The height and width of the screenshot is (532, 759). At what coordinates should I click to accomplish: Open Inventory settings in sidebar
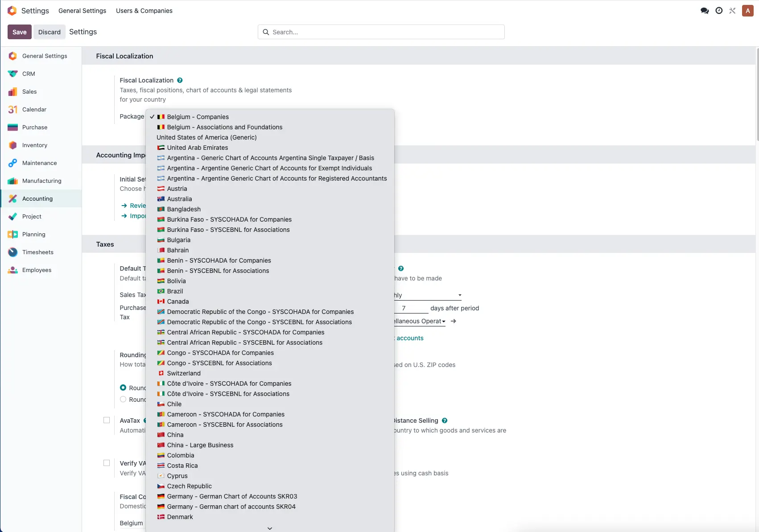point(34,145)
